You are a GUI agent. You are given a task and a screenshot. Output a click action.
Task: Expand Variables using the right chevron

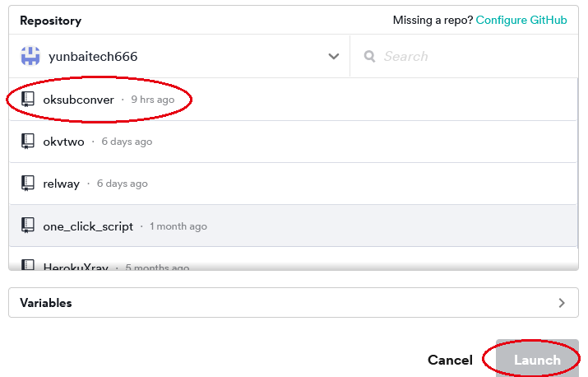[x=562, y=302]
